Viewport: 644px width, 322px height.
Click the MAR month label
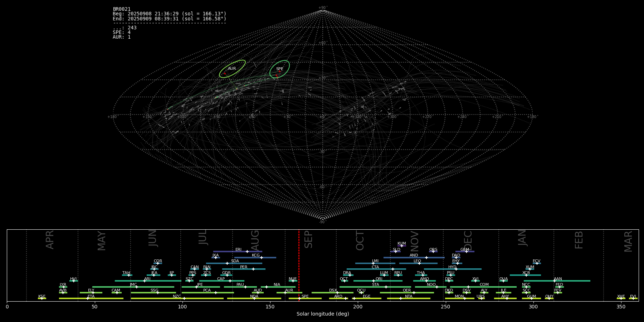click(x=628, y=241)
